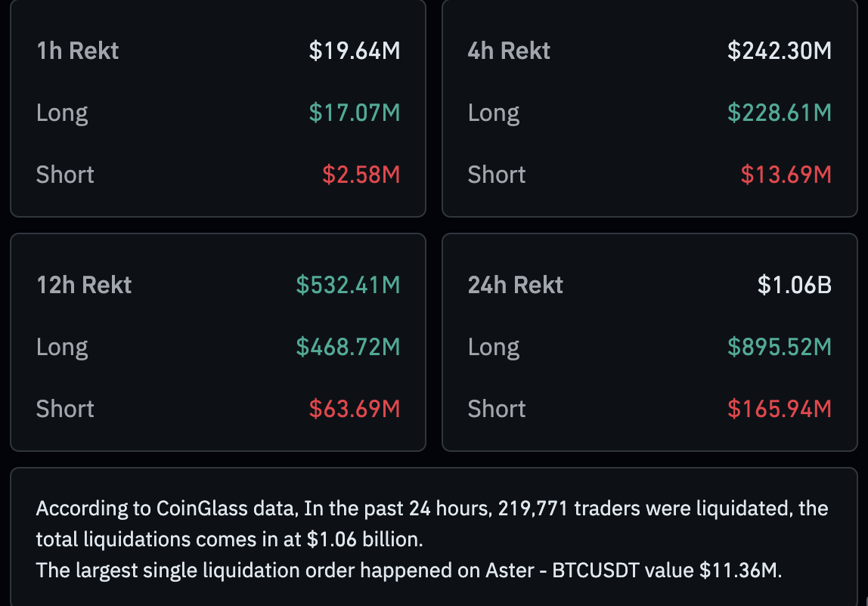The height and width of the screenshot is (606, 868).
Task: Click the 12h Rekt card title
Action: pyautogui.click(x=84, y=285)
